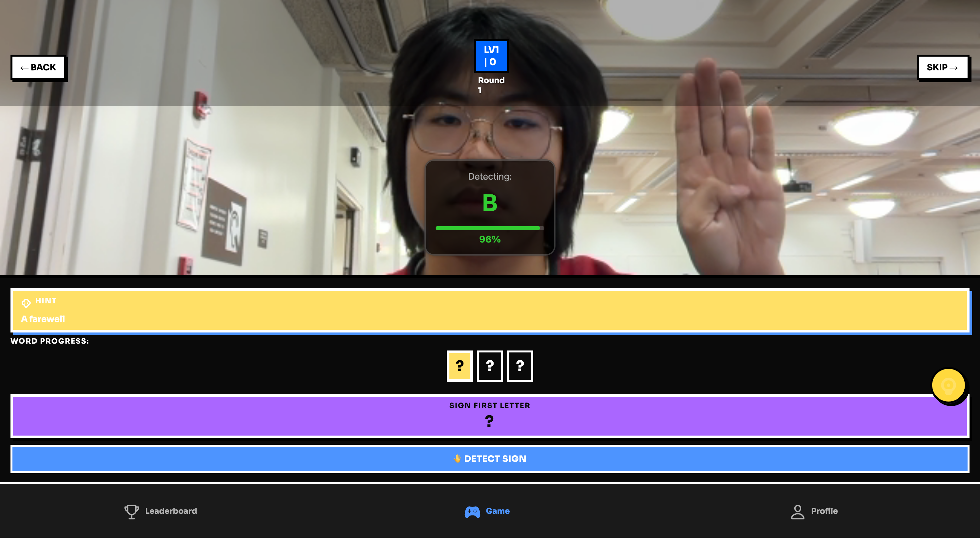Screen dimensions: 980x538
Task: Select the second letter box
Action: coord(490,366)
